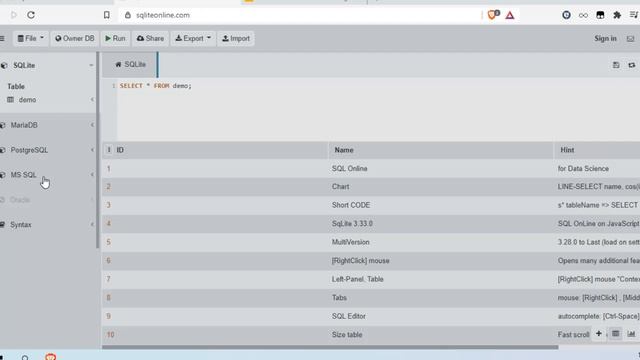Switch to the SQLite editor tab
Screen dimensions: 640x360
click(130, 64)
